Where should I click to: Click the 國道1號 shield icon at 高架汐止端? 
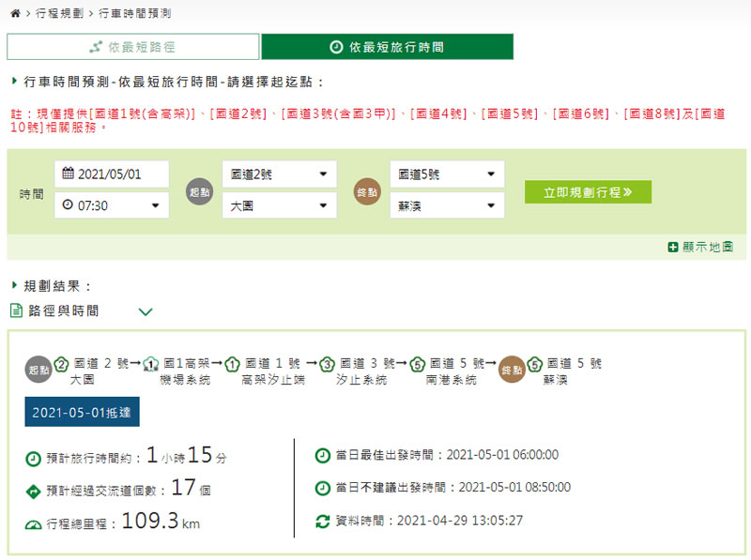232,365
